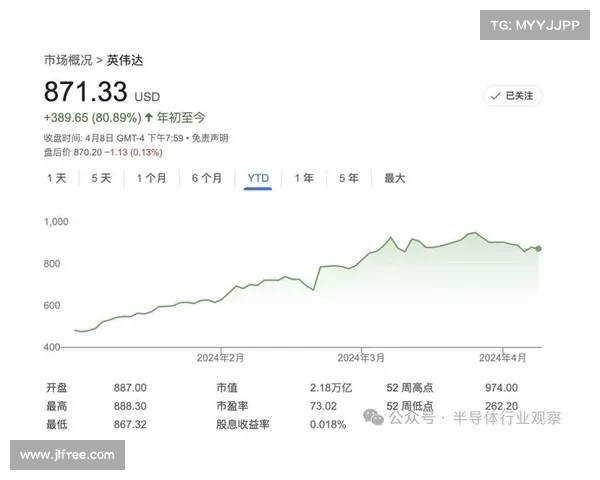The height and width of the screenshot is (480, 600).
Task: Open the 市场概况 breadcrumb link
Action: pyautogui.click(x=69, y=60)
